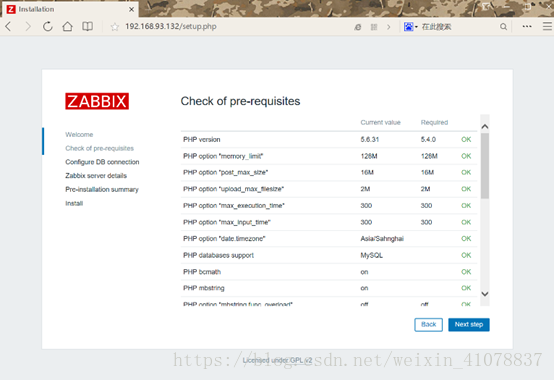Click the Next step button

click(469, 325)
